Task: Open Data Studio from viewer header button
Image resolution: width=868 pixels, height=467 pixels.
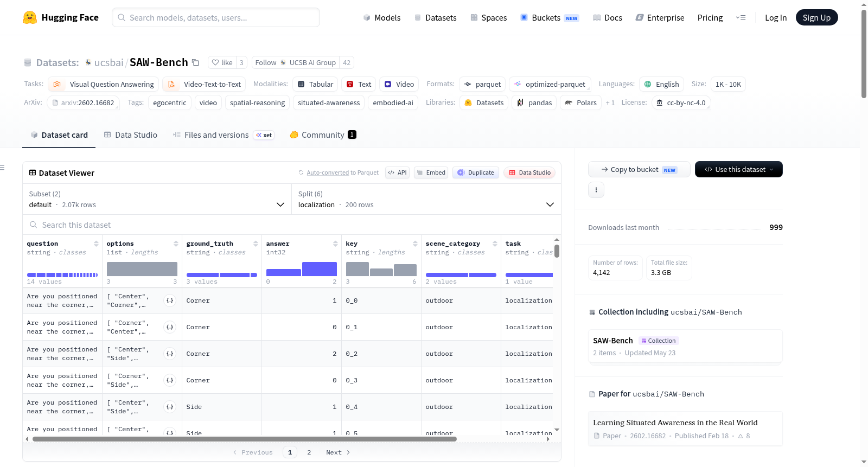Action: (529, 172)
